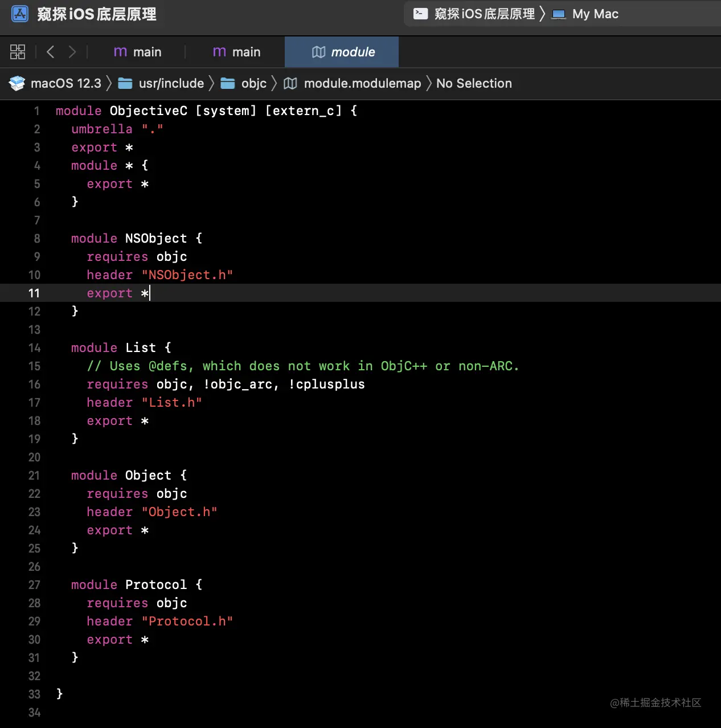Open the macOS 12.3 breadcrumb
The image size is (721, 728).
coord(65,83)
